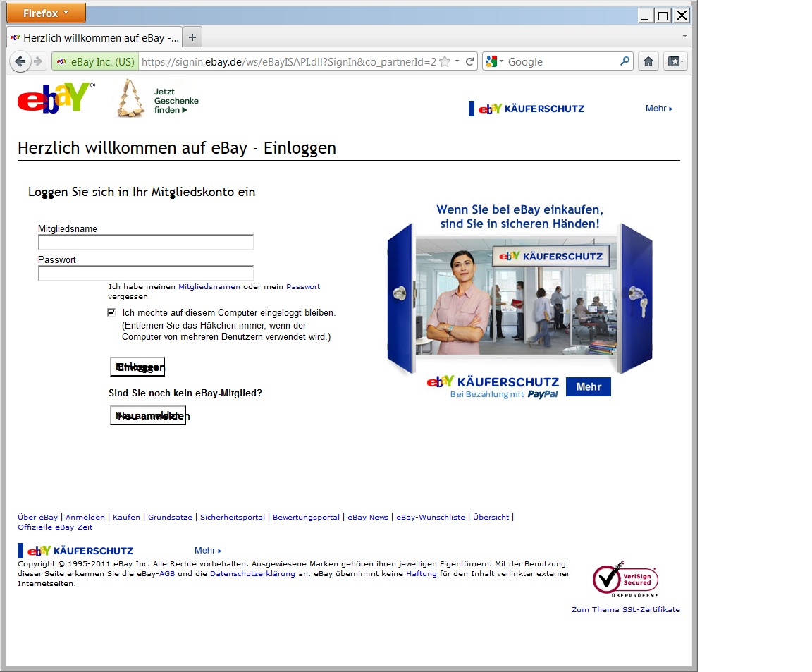This screenshot has width=812, height=672.
Task: Click the footer 'Mehr' link
Action: coord(208,550)
